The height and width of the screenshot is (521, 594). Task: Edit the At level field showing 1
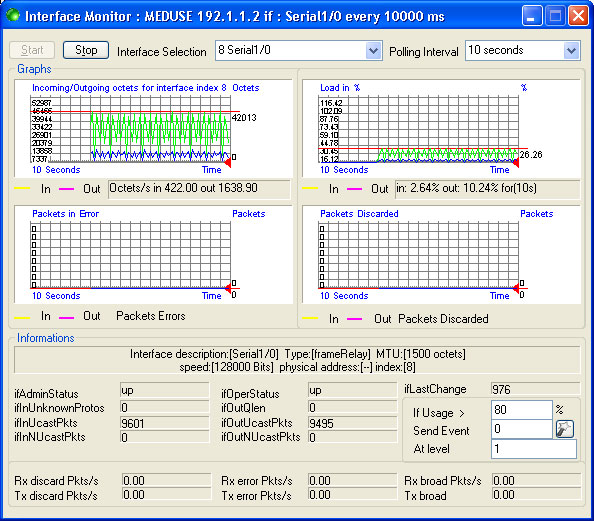[x=534, y=449]
